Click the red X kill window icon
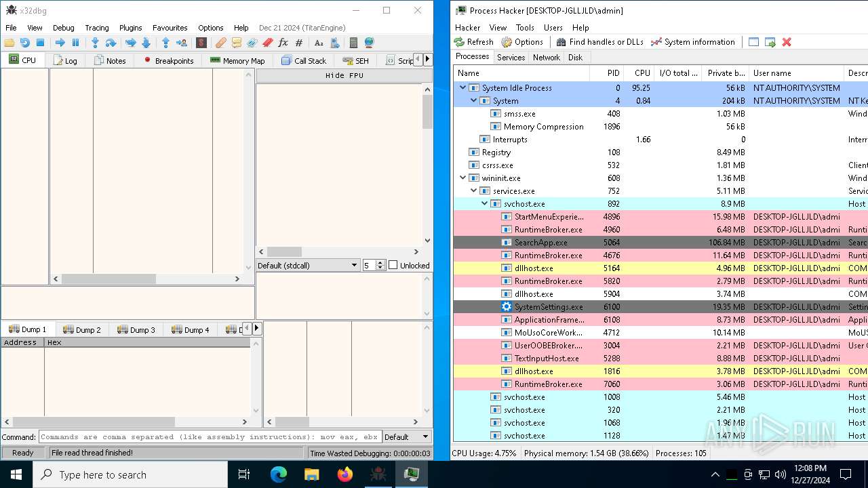Image resolution: width=868 pixels, height=488 pixels. 787,42
